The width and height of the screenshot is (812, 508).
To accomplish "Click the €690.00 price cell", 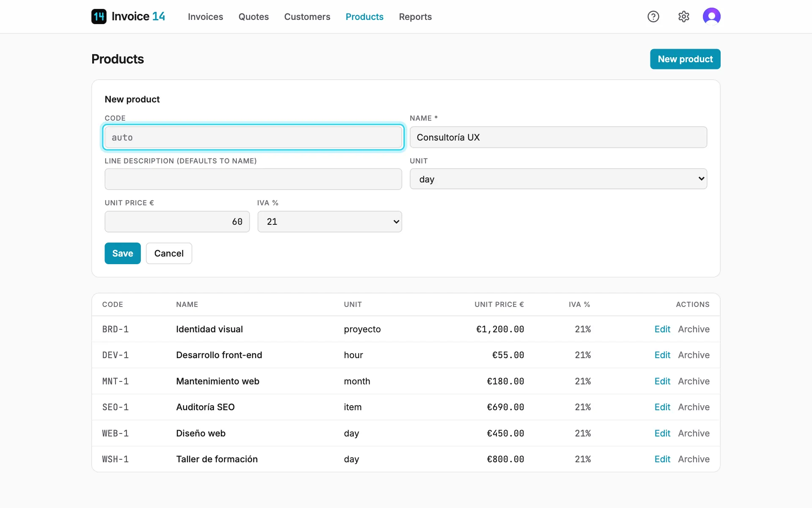I will [x=505, y=407].
